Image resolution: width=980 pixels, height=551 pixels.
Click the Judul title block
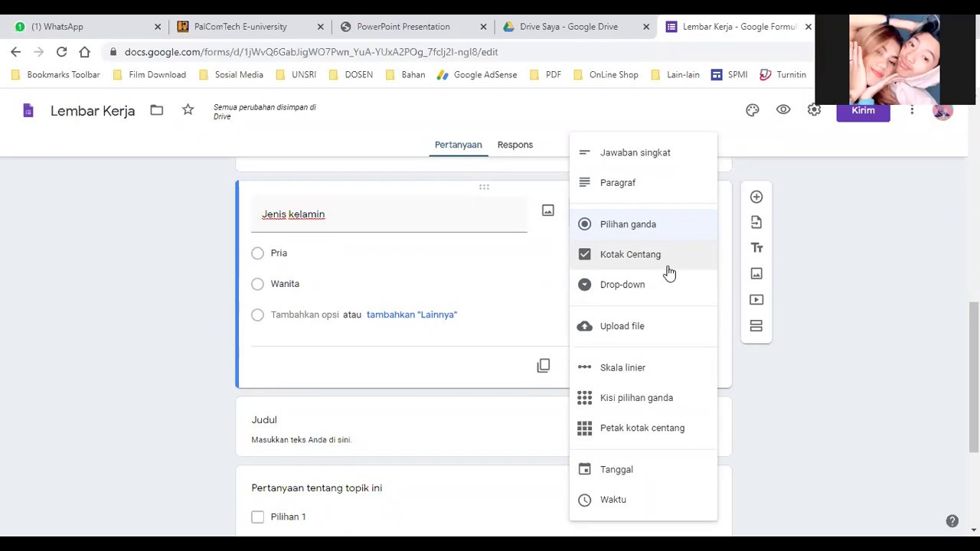point(264,420)
